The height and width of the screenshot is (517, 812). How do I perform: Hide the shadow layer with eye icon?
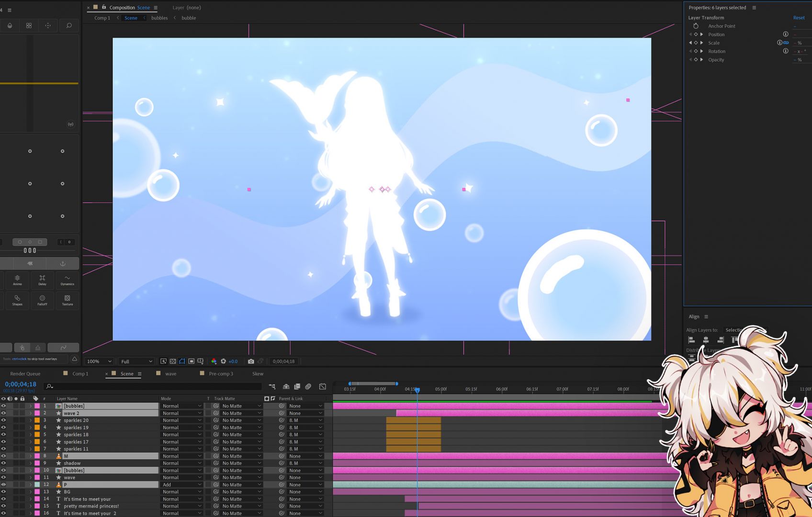coord(3,463)
